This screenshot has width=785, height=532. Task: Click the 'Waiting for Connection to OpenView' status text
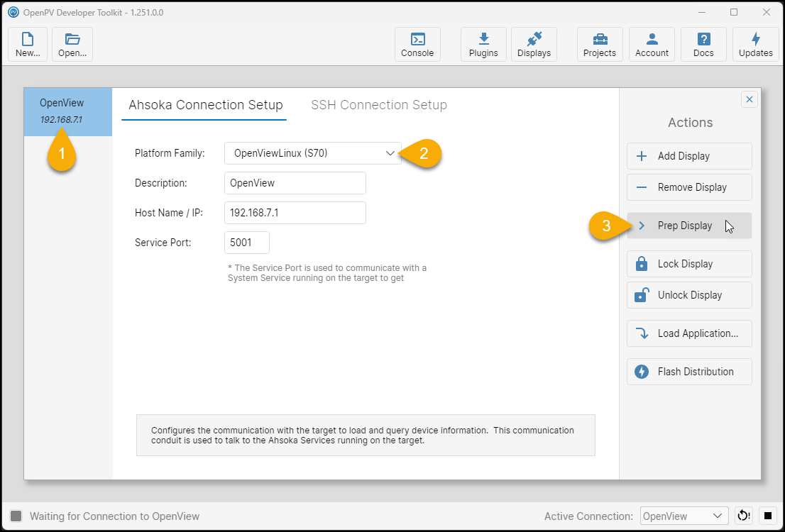click(x=115, y=516)
